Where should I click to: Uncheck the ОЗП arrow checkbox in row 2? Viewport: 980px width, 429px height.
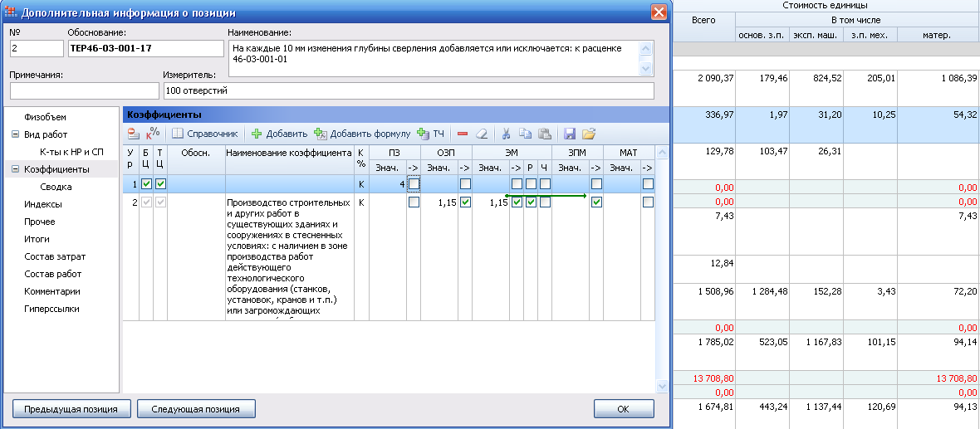465,202
